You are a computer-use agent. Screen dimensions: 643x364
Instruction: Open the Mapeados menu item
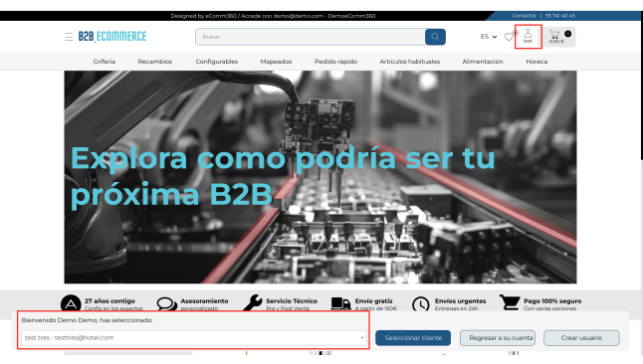click(276, 62)
